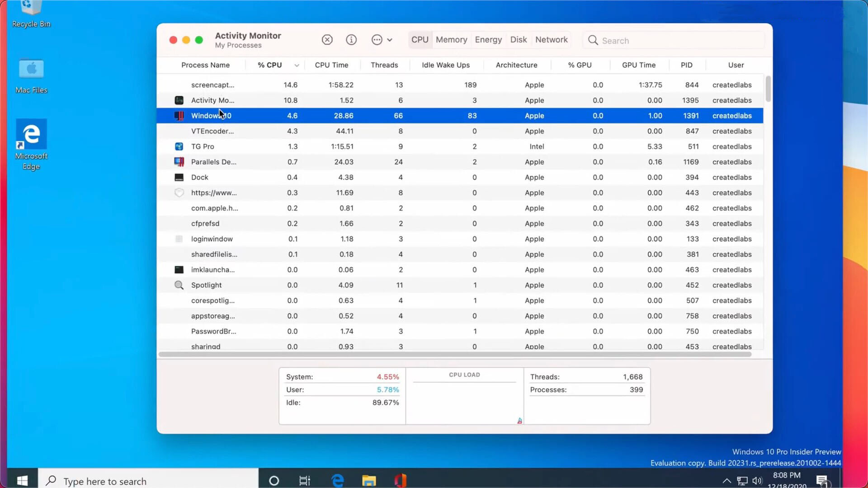Click the Spotlight magnifier icon in its row
Image resolution: width=868 pixels, height=488 pixels.
(x=179, y=285)
